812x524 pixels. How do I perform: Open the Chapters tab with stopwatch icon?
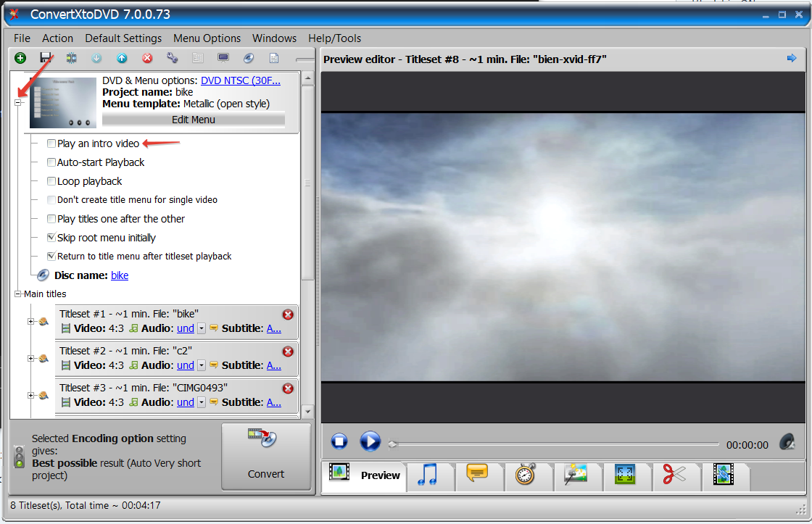525,474
